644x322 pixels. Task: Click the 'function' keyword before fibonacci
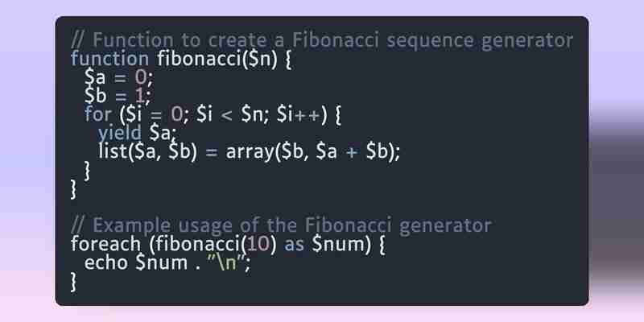(109, 58)
